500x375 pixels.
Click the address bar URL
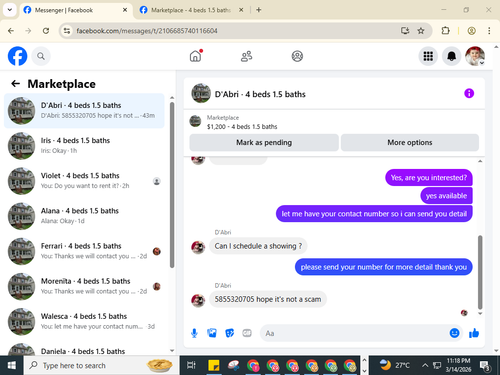147,31
